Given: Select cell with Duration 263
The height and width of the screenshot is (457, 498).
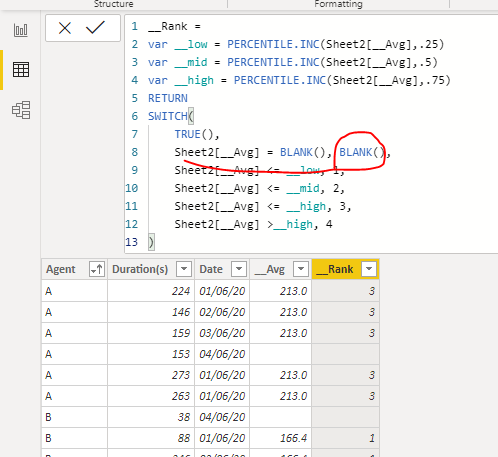Looking at the screenshot, I should [x=151, y=396].
